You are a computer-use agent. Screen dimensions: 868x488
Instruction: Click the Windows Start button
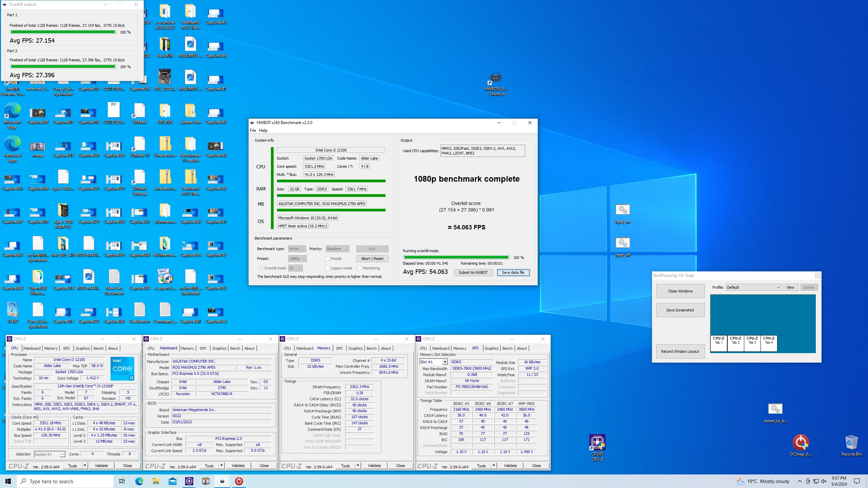pos(8,481)
